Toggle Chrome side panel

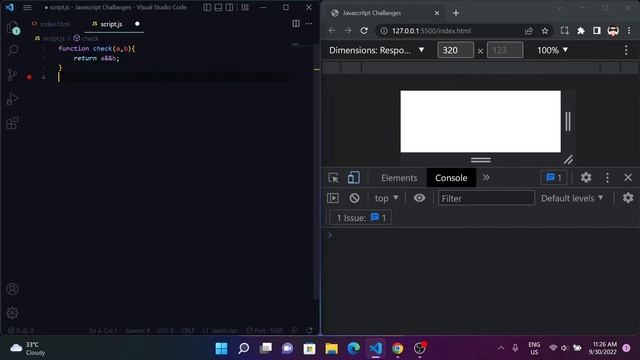point(597,31)
